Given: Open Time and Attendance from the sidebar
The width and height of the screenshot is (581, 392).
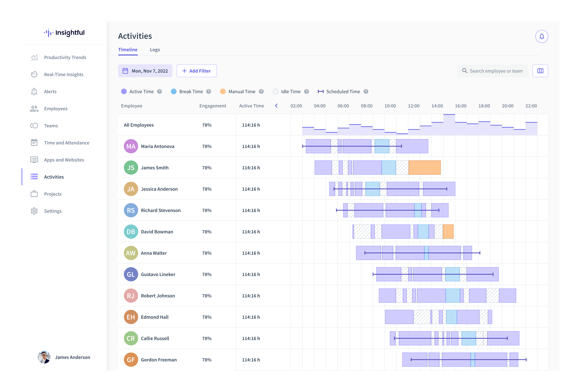Looking at the screenshot, I should coord(67,143).
